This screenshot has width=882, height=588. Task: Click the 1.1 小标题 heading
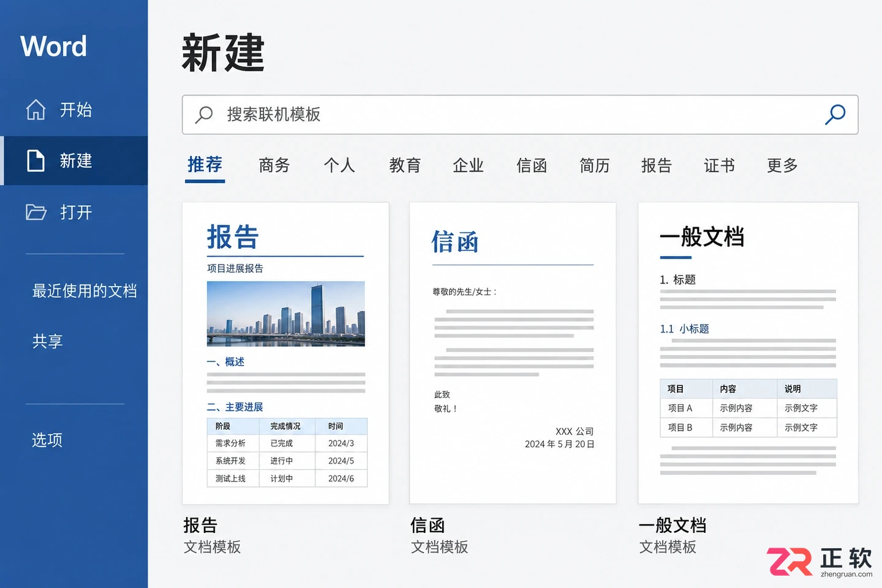(x=684, y=329)
